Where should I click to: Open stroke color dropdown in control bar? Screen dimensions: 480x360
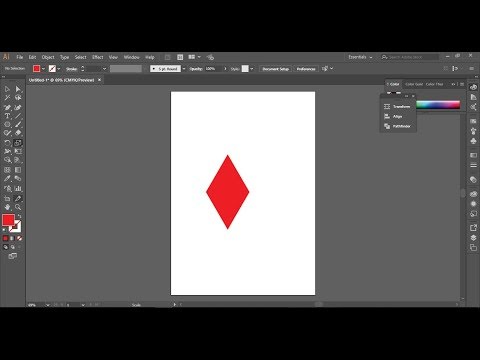tap(59, 69)
